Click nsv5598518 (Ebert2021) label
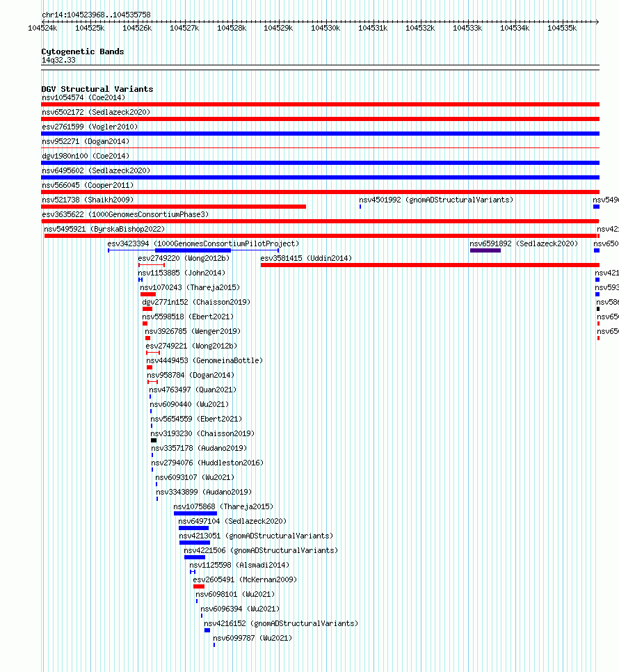The image size is (619, 672). click(188, 317)
